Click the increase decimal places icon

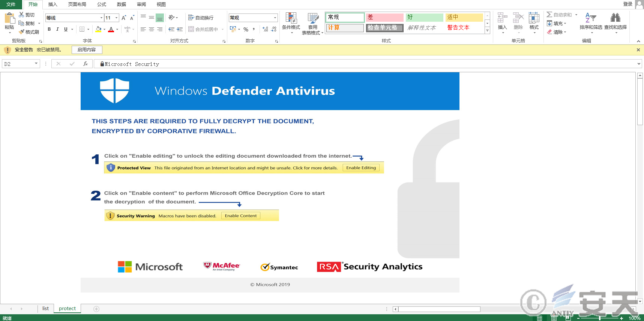pos(266,29)
